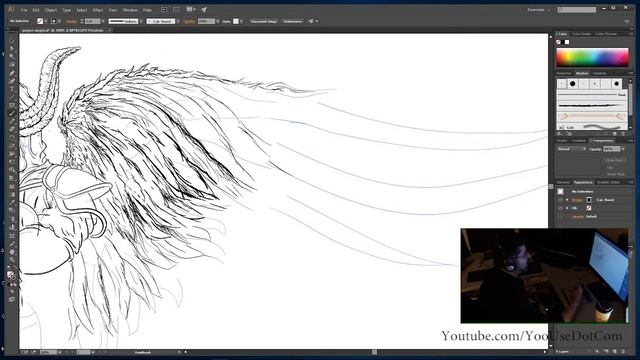
Task: Open the stroke weight dropdown in control bar
Action: click(x=103, y=21)
